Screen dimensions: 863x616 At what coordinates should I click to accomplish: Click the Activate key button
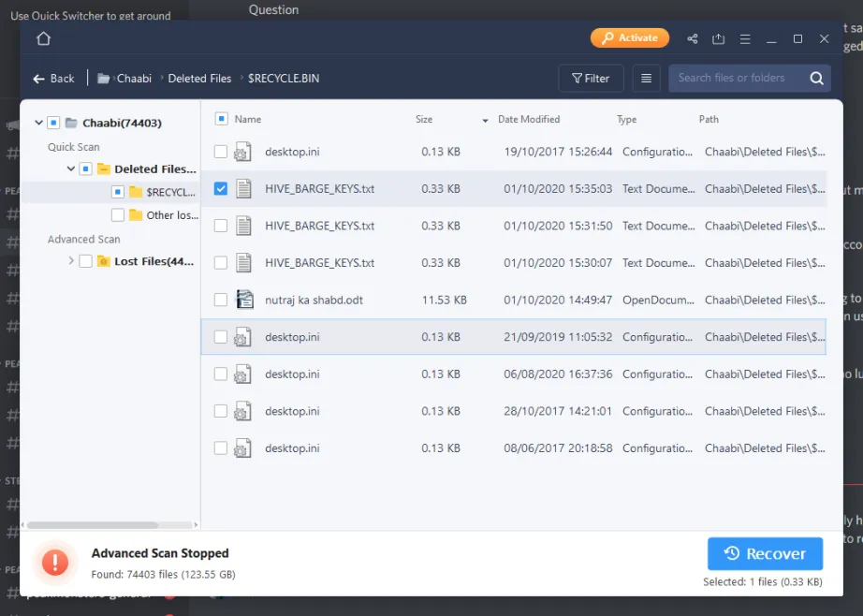click(630, 38)
